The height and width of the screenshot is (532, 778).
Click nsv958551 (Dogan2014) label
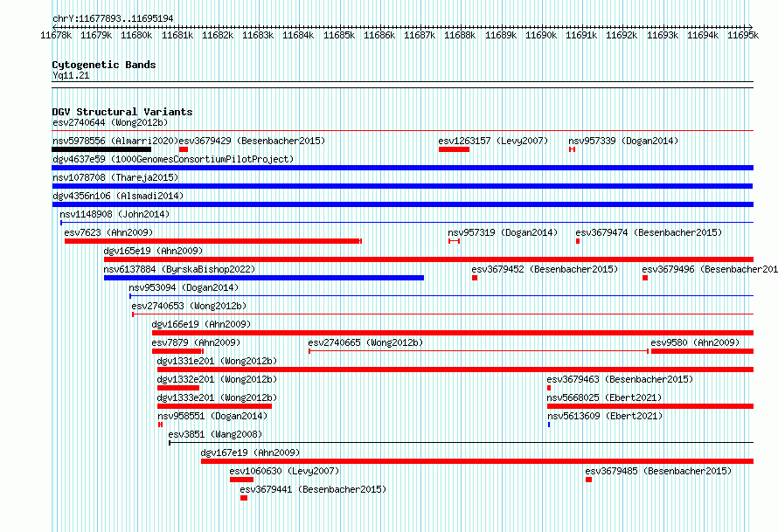pyautogui.click(x=212, y=416)
